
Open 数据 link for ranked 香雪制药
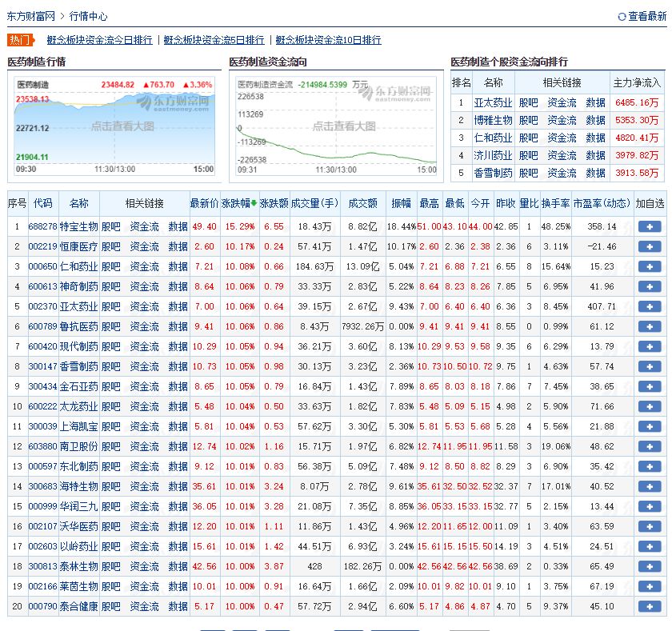pyautogui.click(x=596, y=173)
